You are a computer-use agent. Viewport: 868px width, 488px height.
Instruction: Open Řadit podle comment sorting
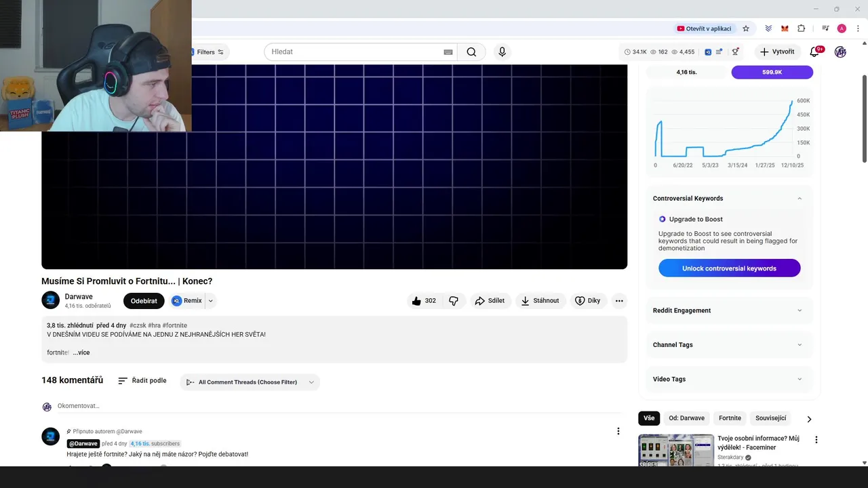[x=142, y=381]
